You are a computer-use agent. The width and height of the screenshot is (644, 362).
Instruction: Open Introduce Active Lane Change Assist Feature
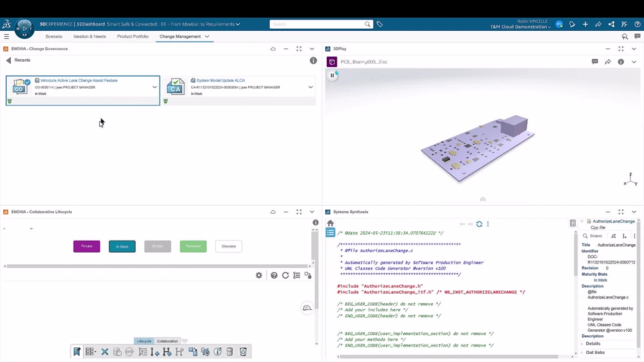click(x=79, y=80)
